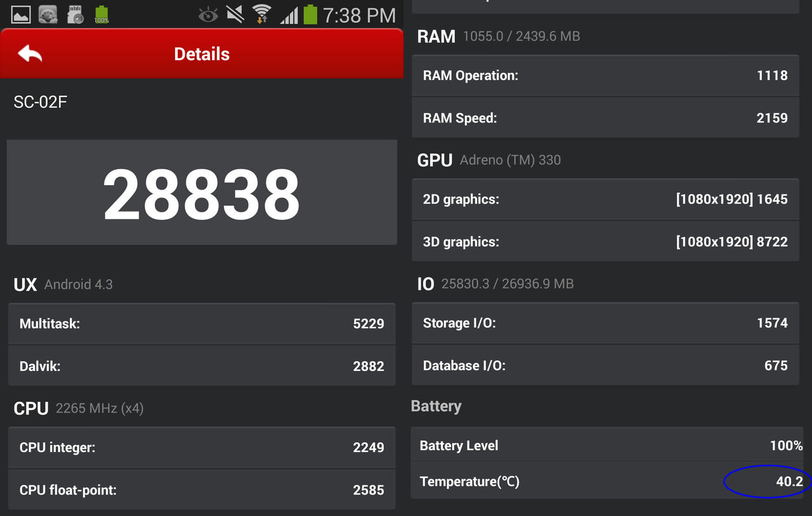Tap the Smart Stay eye icon

pos(208,15)
